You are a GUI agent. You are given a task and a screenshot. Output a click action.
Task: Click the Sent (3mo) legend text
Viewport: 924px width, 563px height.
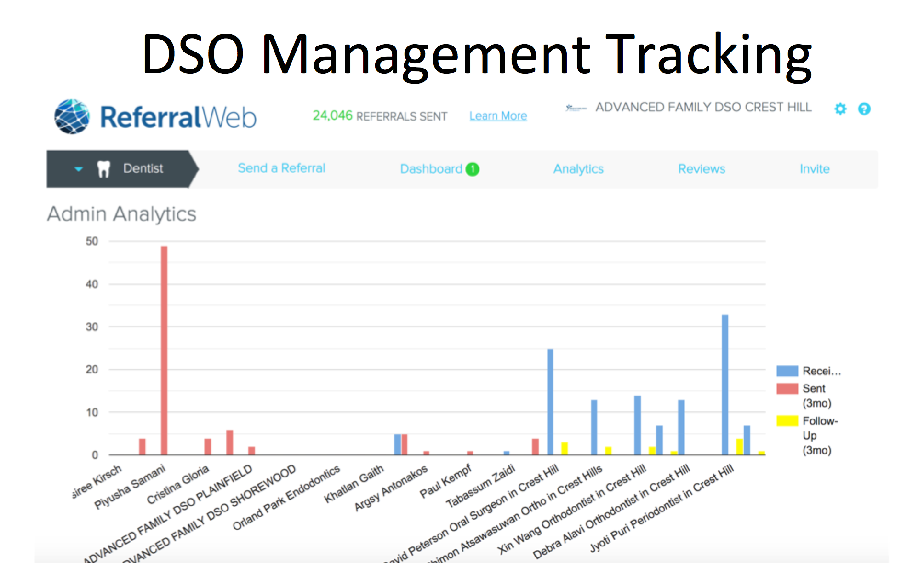817,396
